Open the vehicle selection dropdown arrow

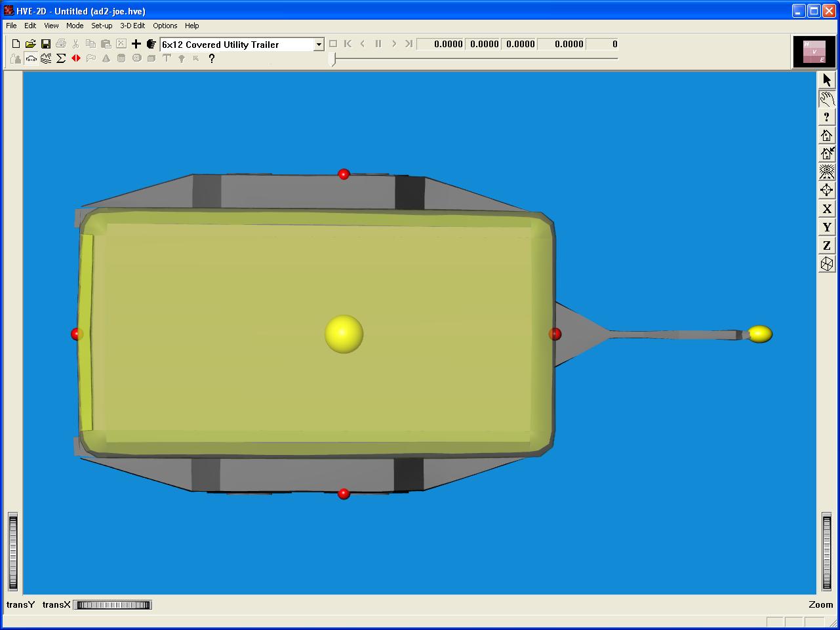point(319,45)
